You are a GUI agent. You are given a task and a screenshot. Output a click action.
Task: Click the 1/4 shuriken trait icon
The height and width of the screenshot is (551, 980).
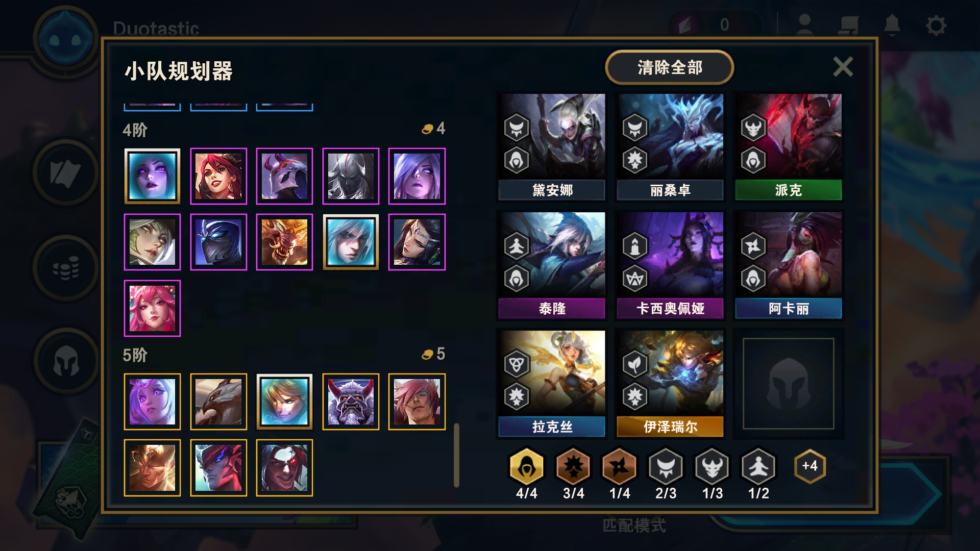point(619,466)
